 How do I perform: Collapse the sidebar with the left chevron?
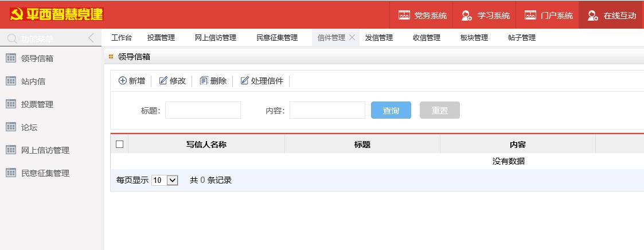91,38
